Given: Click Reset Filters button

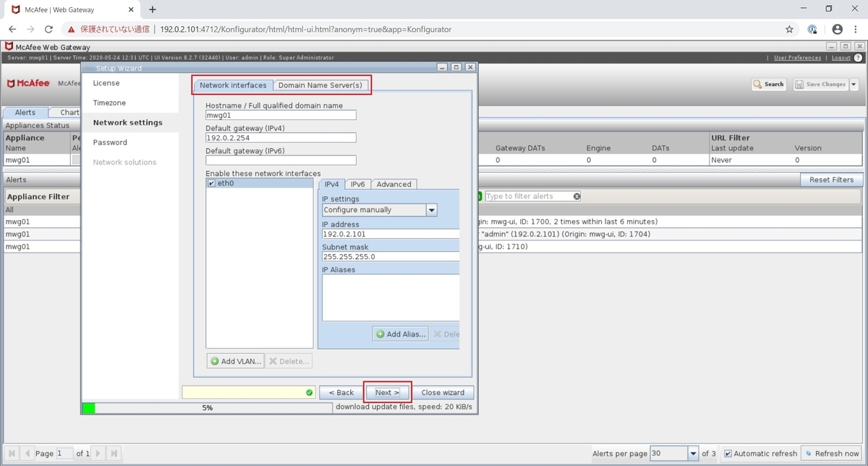Looking at the screenshot, I should coord(831,179).
